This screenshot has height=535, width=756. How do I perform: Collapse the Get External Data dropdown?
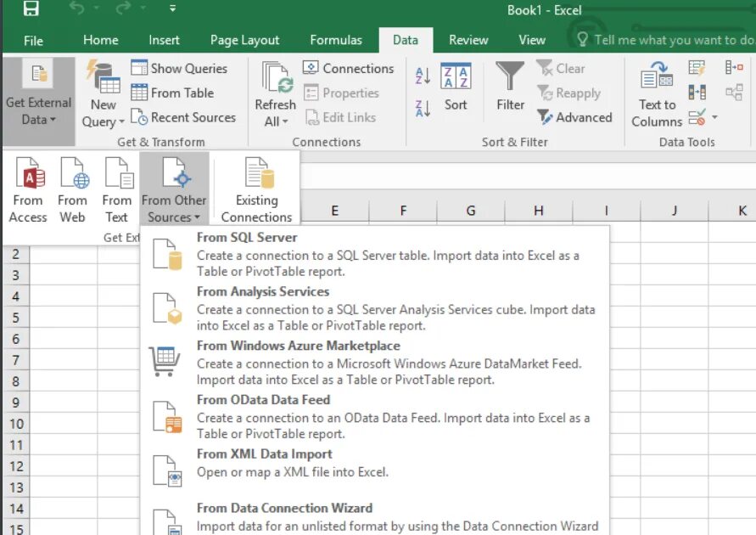pyautogui.click(x=38, y=101)
